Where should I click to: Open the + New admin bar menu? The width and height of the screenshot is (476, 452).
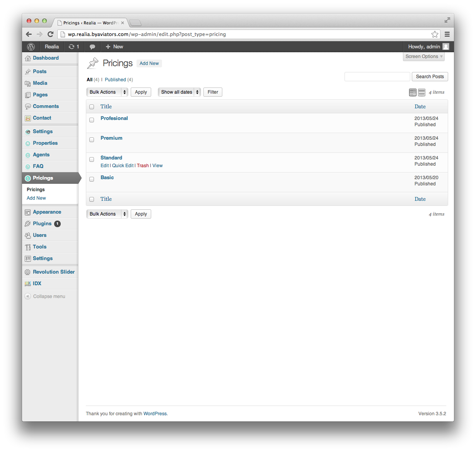pyautogui.click(x=114, y=47)
